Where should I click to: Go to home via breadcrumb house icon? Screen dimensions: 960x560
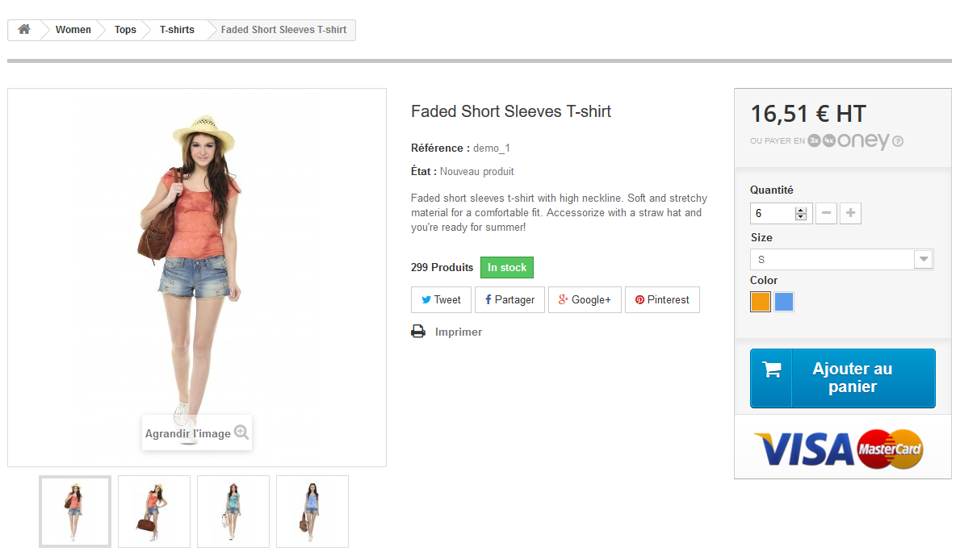tap(24, 29)
